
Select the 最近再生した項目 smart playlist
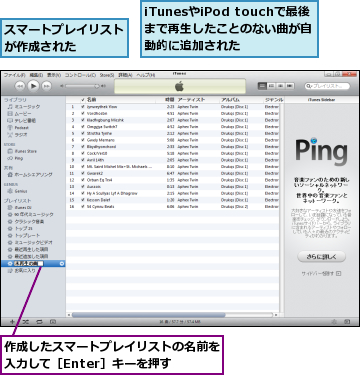click(28, 250)
